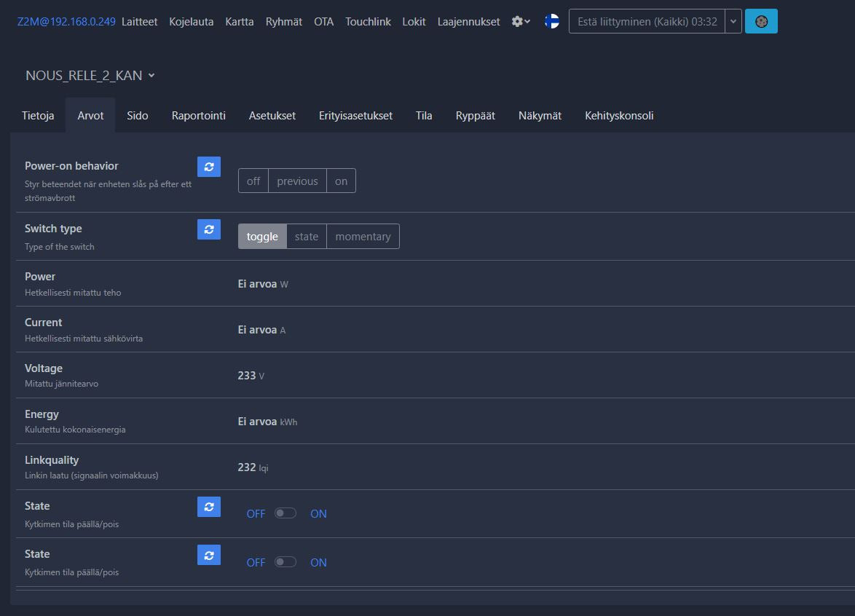This screenshot has height=616, width=855.
Task: Open the Kartta menu item
Action: click(240, 22)
